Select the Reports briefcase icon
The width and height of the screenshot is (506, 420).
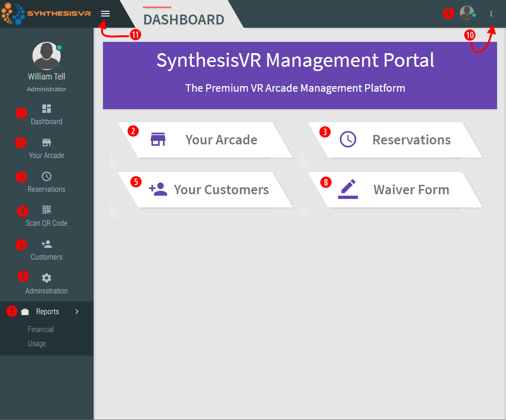coord(24,311)
